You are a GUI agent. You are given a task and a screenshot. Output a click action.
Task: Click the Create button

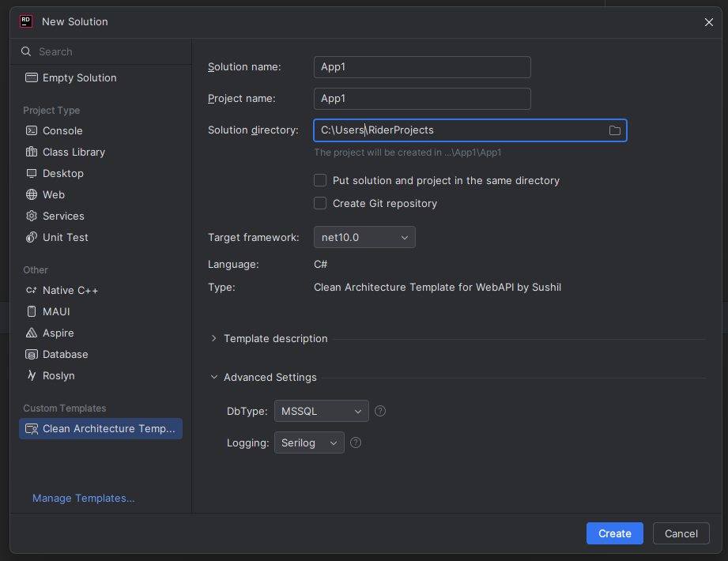coord(614,533)
